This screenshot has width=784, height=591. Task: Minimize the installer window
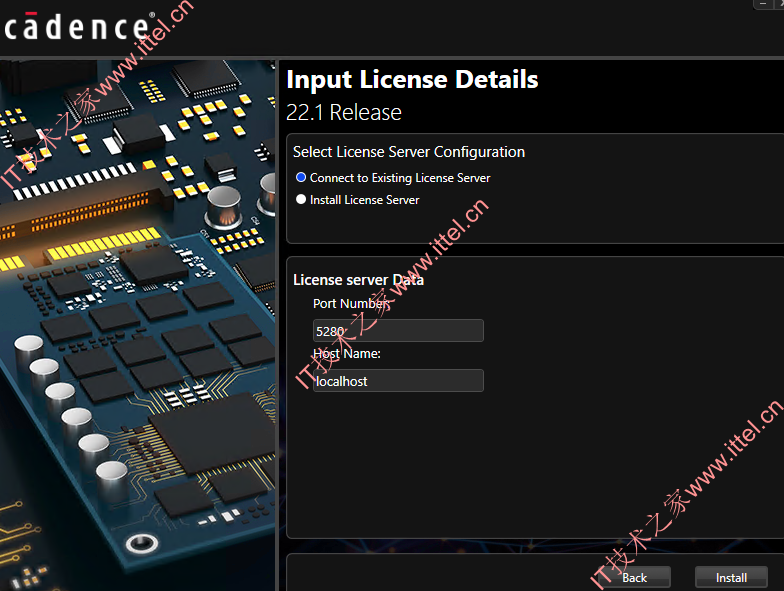[762, 4]
